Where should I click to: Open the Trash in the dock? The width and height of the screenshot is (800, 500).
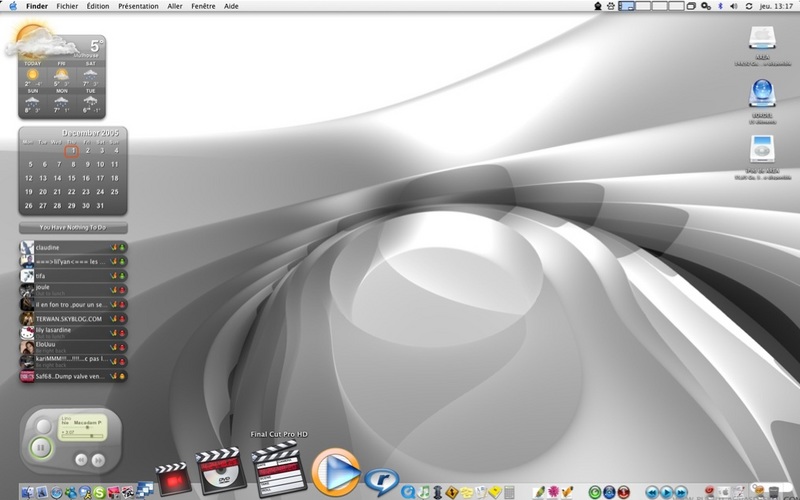(773, 492)
